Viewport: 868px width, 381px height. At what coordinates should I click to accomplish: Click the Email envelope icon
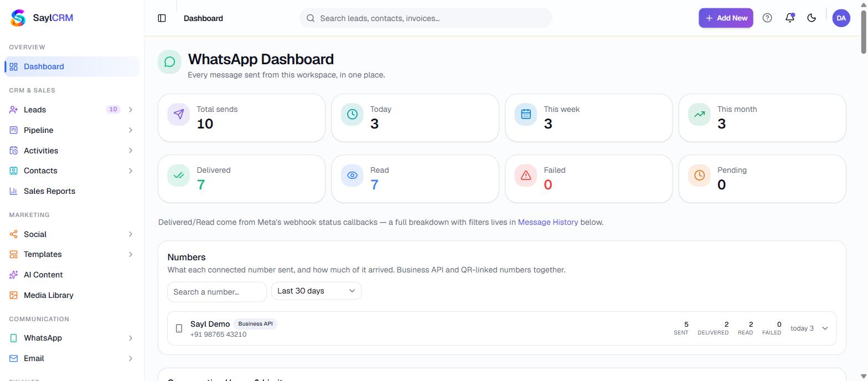tap(14, 358)
